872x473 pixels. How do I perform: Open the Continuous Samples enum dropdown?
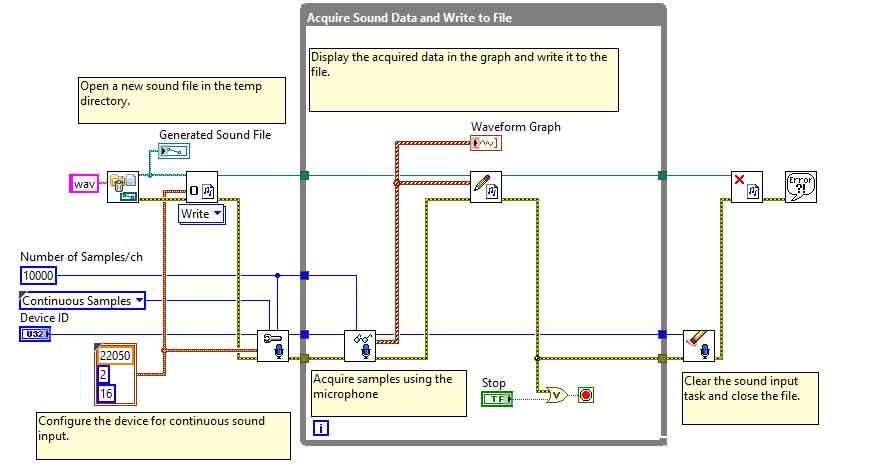click(82, 301)
